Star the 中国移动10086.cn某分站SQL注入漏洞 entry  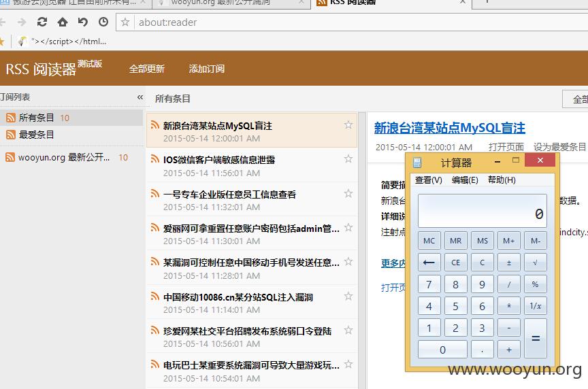(x=348, y=296)
